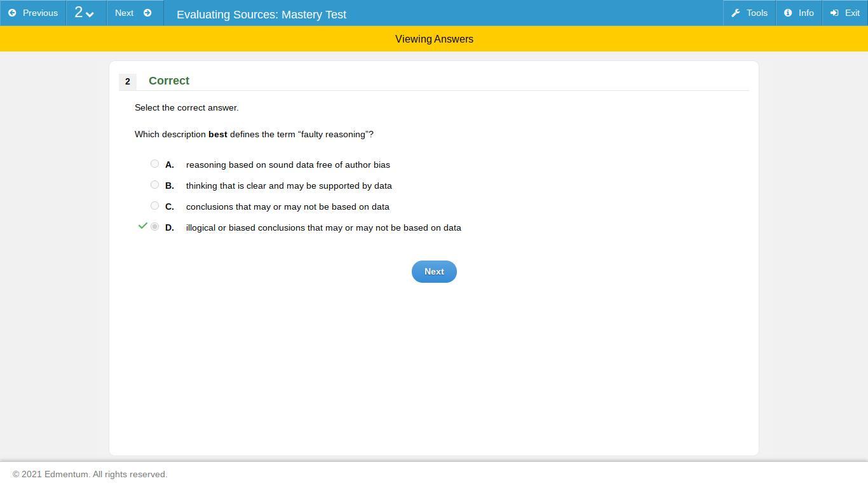Click the green checkmark beside answer D
This screenshot has height=488, width=868.
point(143,226)
